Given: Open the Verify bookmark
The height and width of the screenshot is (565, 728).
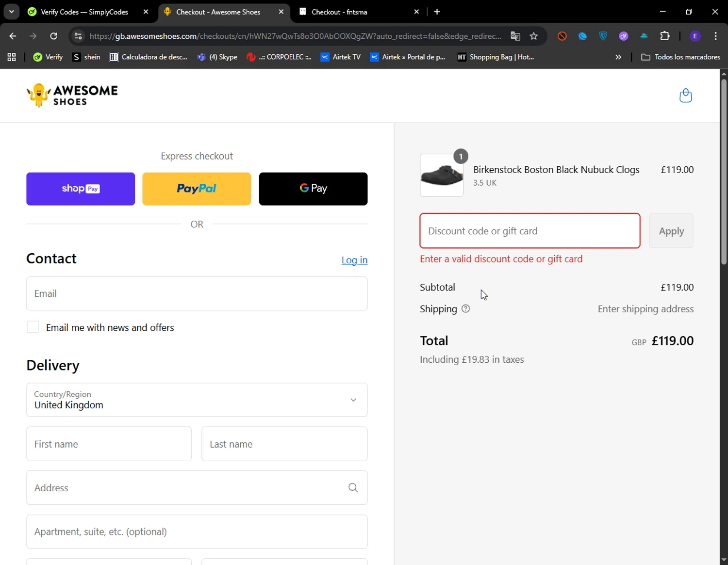Looking at the screenshot, I should [48, 57].
